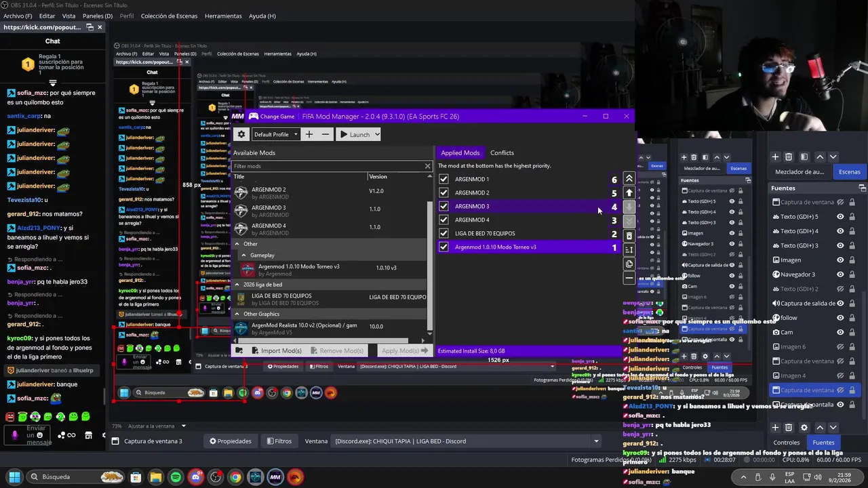
Task: Open the Herramientas menu
Action: (223, 16)
